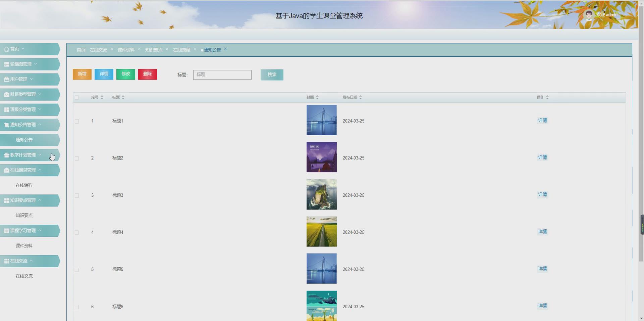Select the 轮播图管理 carousel management icon

[x=6, y=64]
